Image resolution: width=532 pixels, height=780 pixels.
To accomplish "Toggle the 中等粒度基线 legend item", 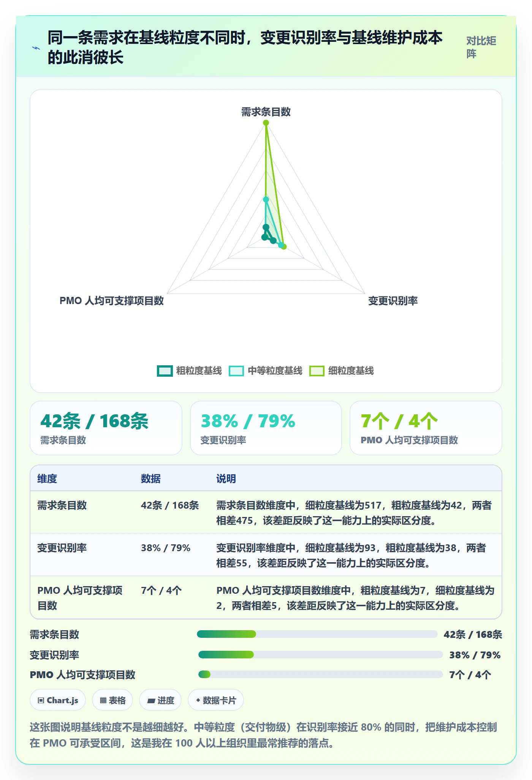I will (x=266, y=371).
